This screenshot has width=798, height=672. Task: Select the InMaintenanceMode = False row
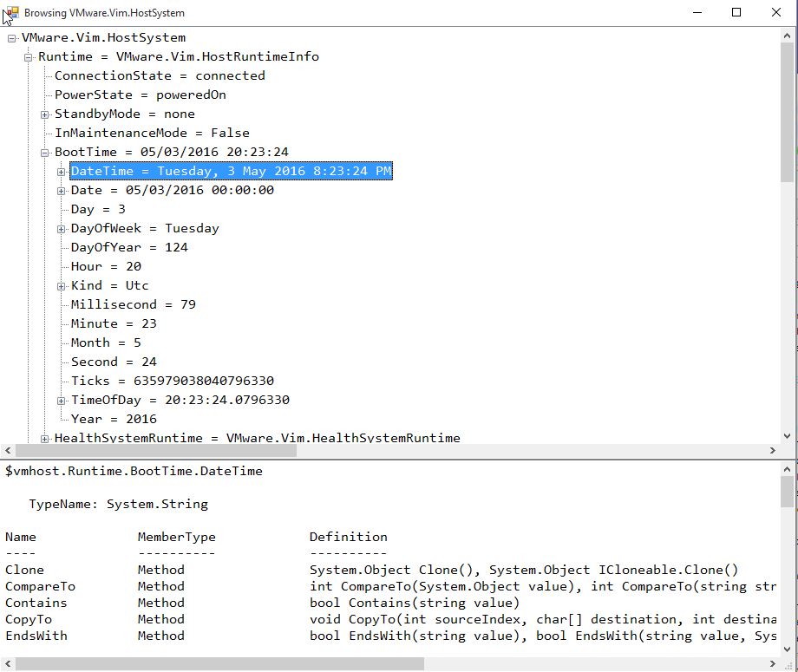[x=152, y=133]
